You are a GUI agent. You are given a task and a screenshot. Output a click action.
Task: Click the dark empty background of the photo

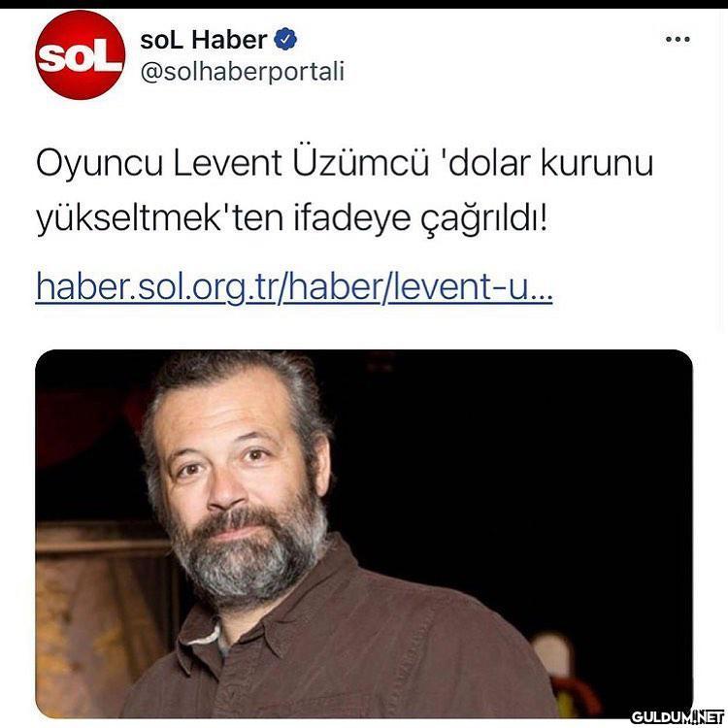(511, 464)
